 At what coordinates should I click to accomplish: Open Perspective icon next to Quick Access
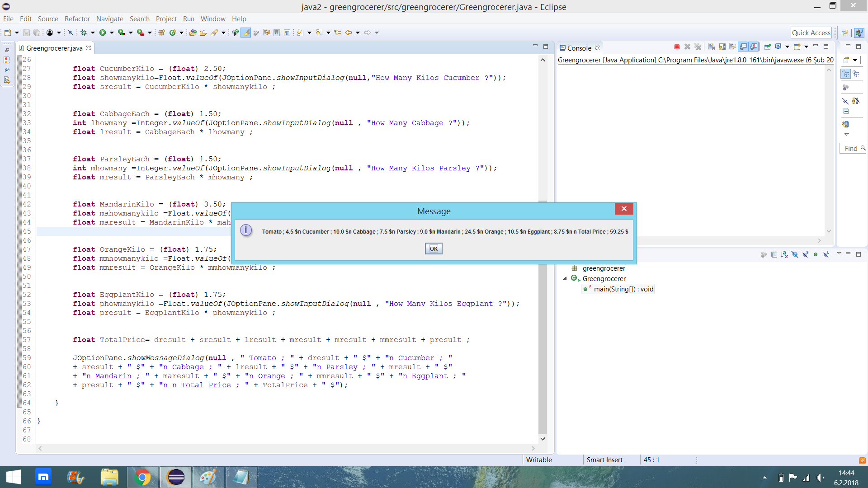pyautogui.click(x=844, y=33)
